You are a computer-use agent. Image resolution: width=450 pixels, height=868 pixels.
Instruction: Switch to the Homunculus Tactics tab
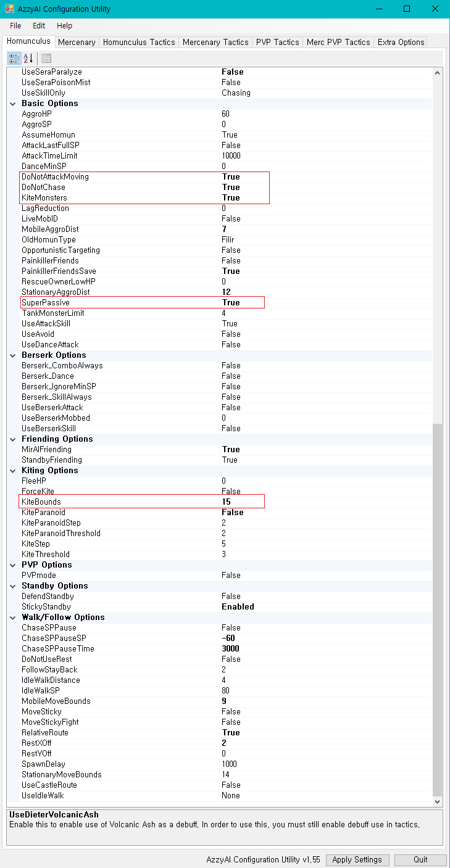pos(139,42)
